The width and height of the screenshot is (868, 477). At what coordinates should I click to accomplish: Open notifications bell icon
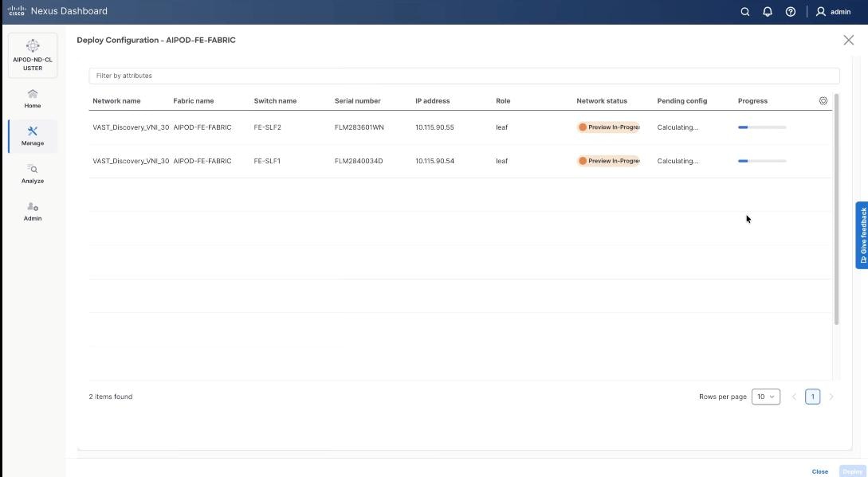(x=768, y=12)
